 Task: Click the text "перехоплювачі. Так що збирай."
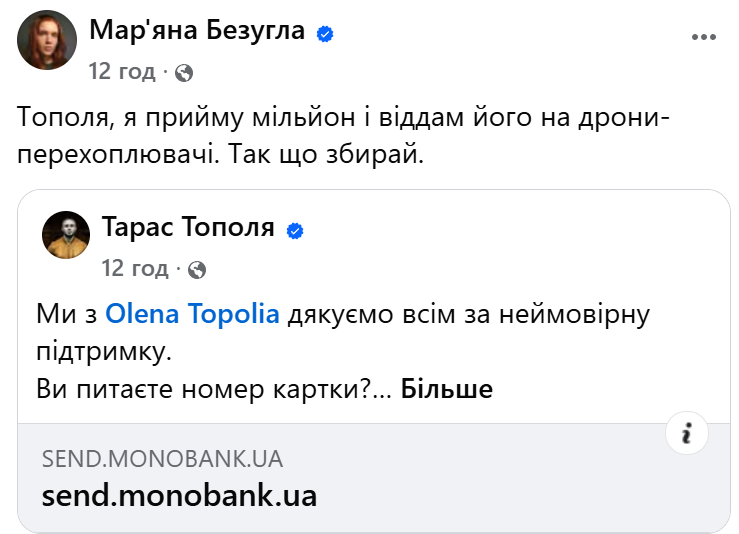221,157
